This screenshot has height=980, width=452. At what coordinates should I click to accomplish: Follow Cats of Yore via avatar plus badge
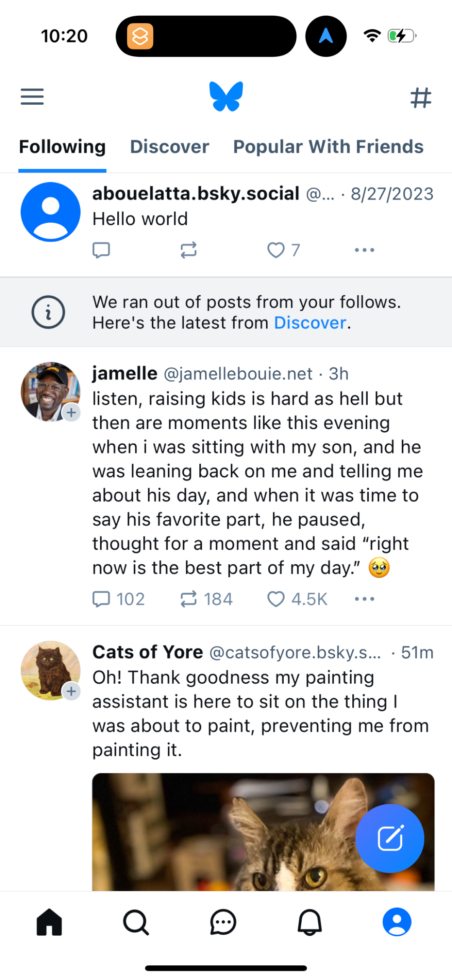[x=71, y=691]
